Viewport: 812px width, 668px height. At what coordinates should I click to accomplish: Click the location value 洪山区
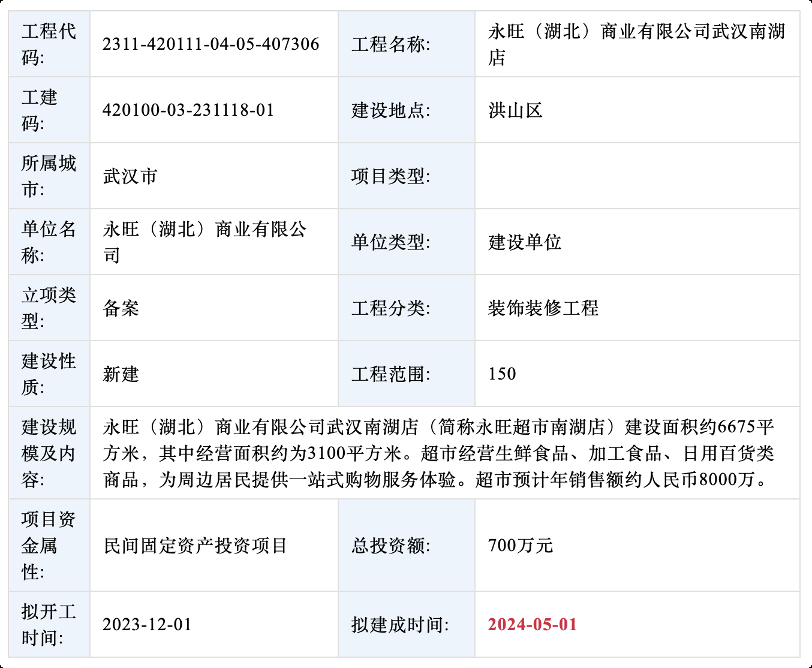(x=515, y=110)
